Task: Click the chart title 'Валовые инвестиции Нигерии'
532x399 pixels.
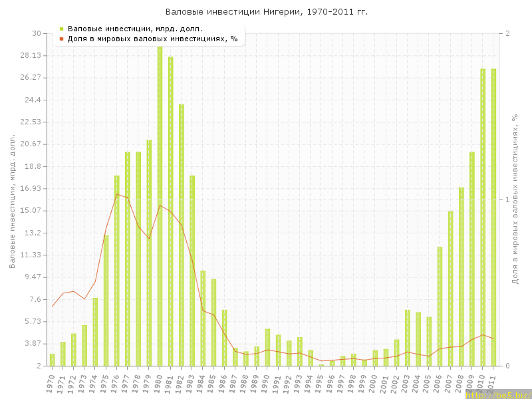Action: pyautogui.click(x=266, y=12)
